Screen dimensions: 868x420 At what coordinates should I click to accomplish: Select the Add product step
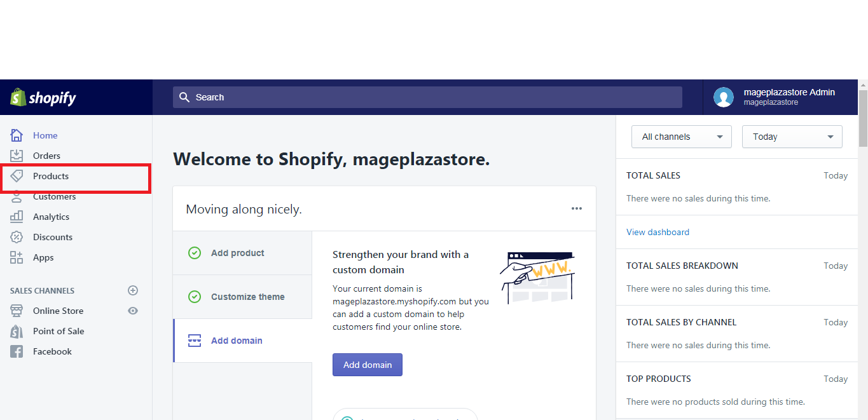242,253
